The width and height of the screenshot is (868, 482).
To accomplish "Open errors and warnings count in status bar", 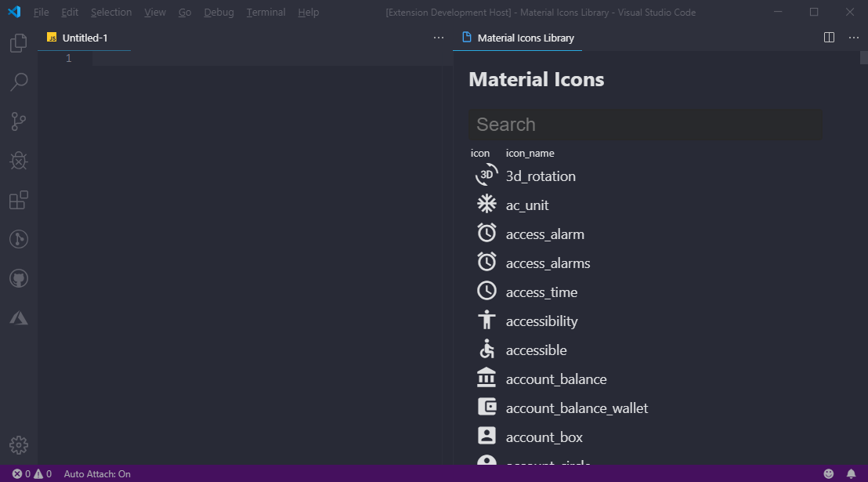I will coord(31,473).
